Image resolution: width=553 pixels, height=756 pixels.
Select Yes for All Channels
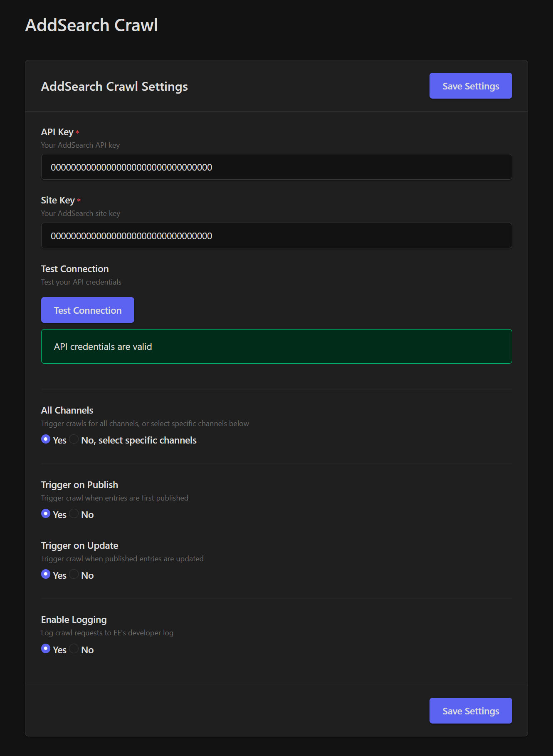point(46,439)
